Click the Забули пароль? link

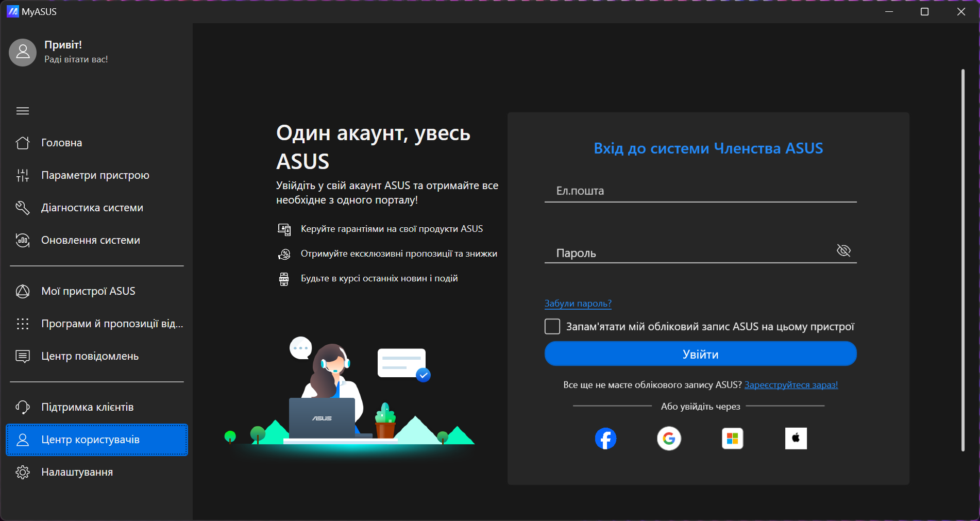578,304
